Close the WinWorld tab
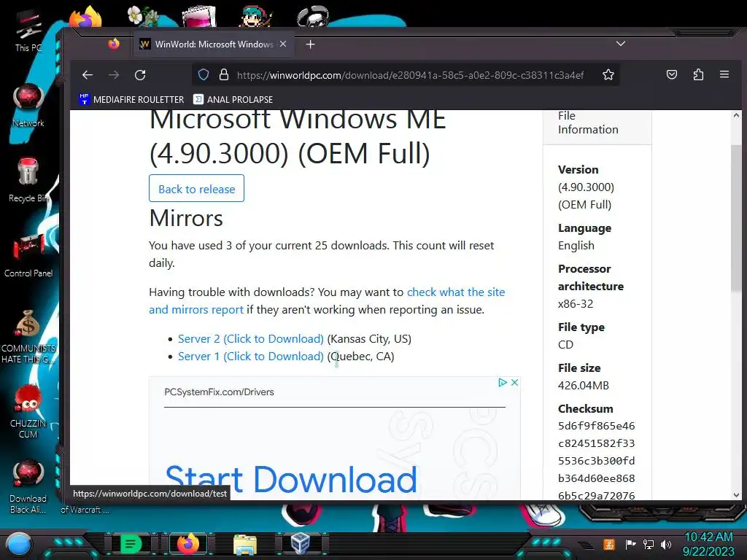 point(283,44)
